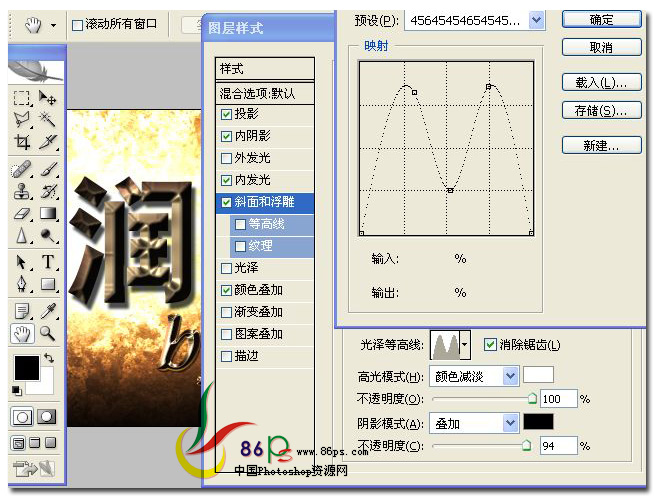Select the Type tool
The height and width of the screenshot is (500, 660).
pos(48,262)
